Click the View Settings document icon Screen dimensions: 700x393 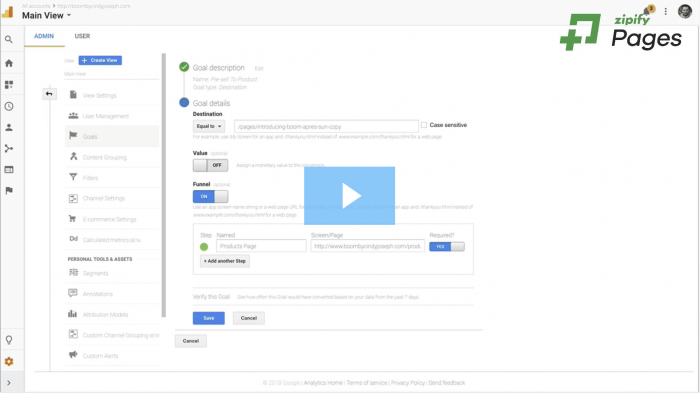point(73,95)
